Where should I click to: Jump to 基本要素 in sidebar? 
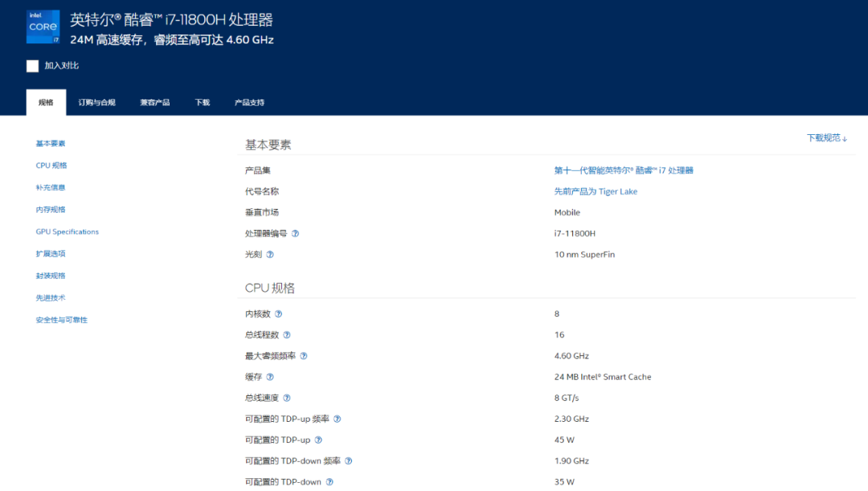(51, 143)
